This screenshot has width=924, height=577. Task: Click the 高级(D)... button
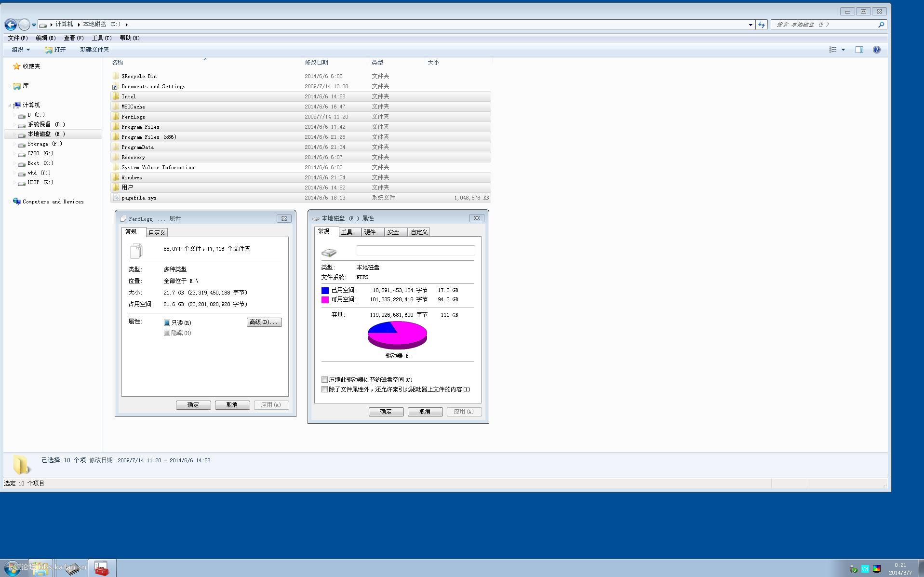[x=264, y=322]
